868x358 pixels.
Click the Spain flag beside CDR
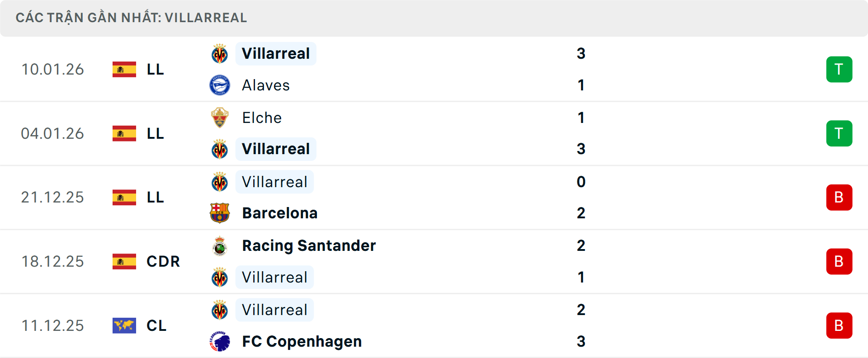click(x=124, y=261)
